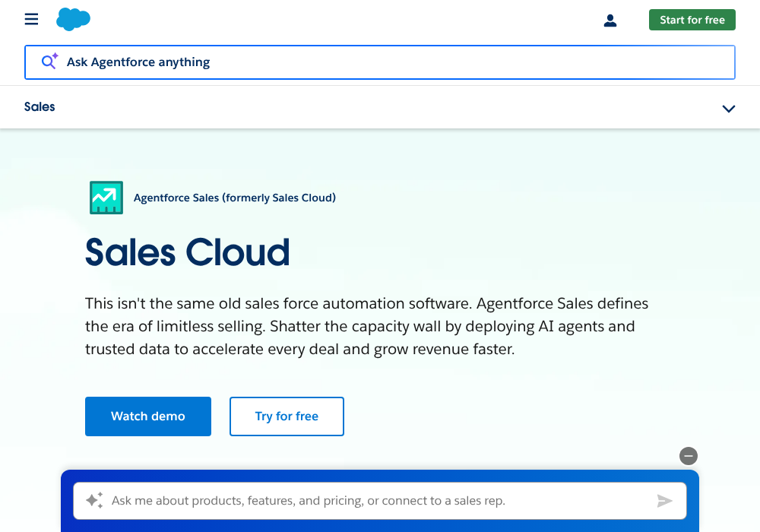
Task: Open the Agentforce Sales (formerly Sales Cloud) link
Action: coord(236,197)
